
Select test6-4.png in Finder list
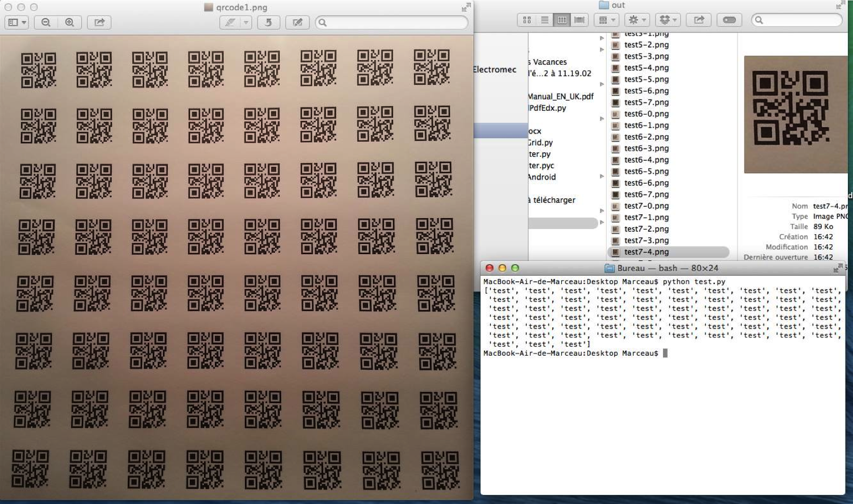(647, 160)
